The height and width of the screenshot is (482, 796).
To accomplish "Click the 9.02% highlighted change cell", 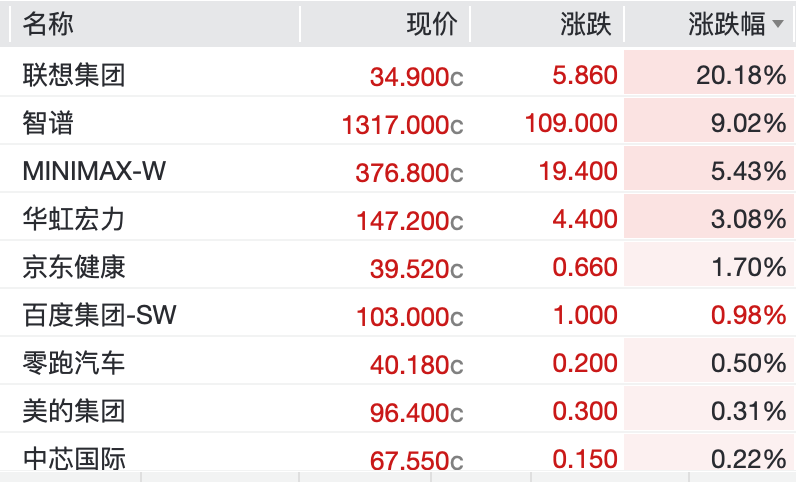I will [709, 123].
